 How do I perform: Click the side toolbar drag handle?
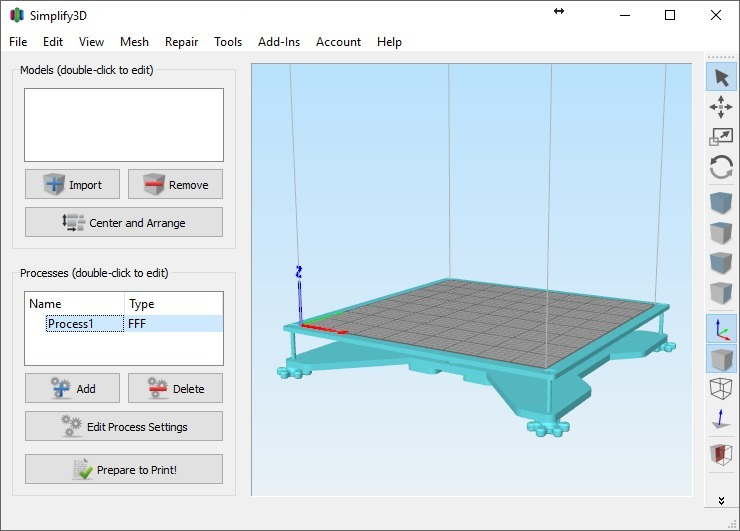(x=721, y=57)
